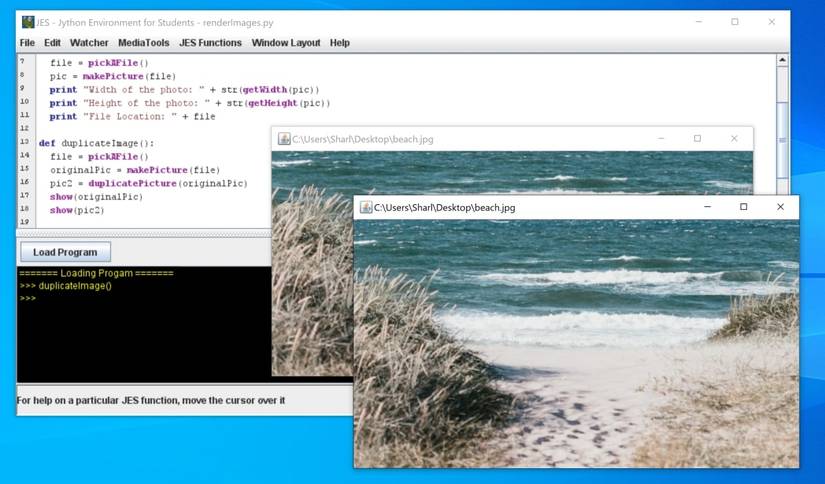Click the 'pic2 = duplicatePicture(originalPic)' line
Viewport: 825px width, 484px height.
point(149,183)
